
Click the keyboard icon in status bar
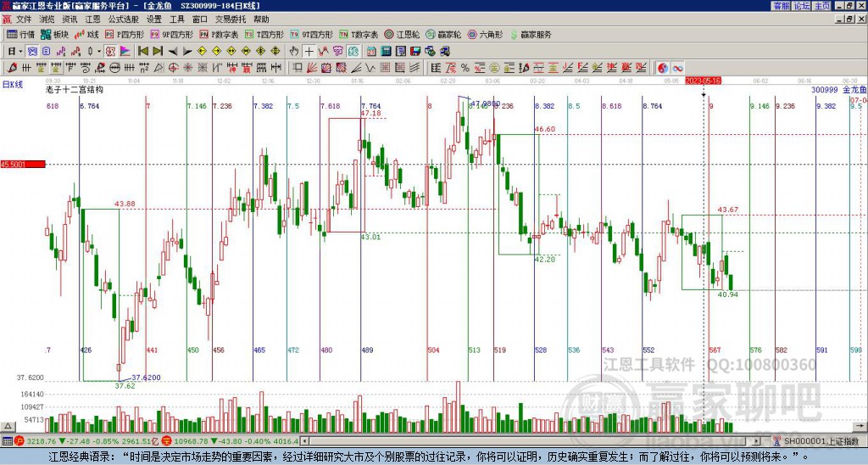pyautogui.click(x=7, y=441)
